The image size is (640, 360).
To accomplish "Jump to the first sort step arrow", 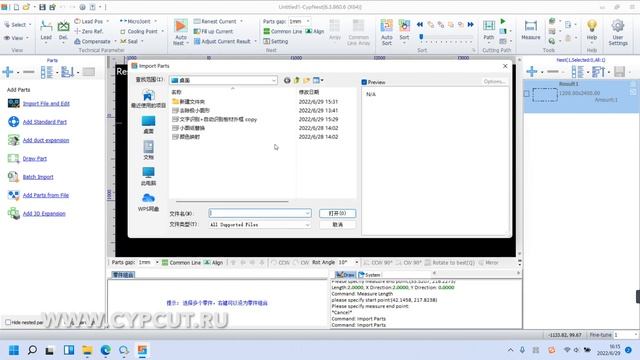I will 420,24.
